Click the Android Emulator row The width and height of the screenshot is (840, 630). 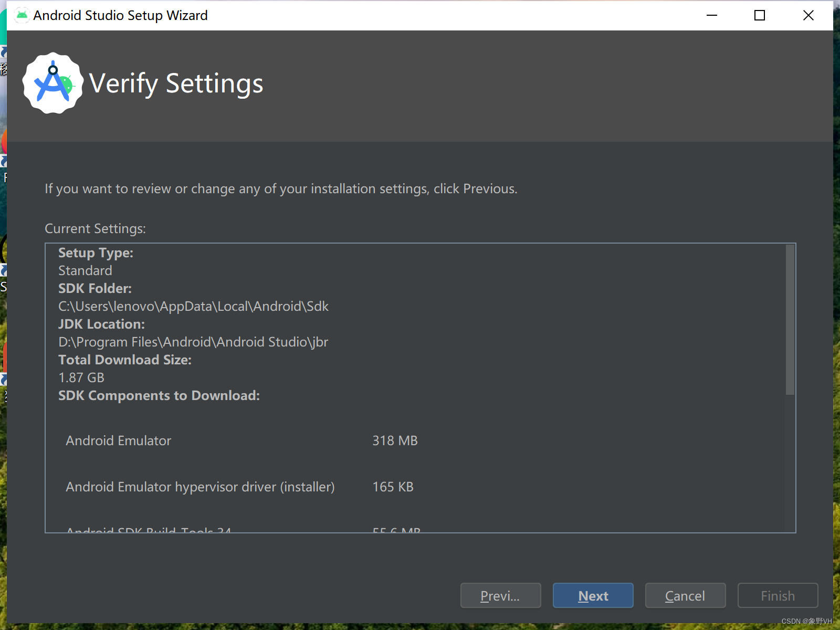[241, 440]
